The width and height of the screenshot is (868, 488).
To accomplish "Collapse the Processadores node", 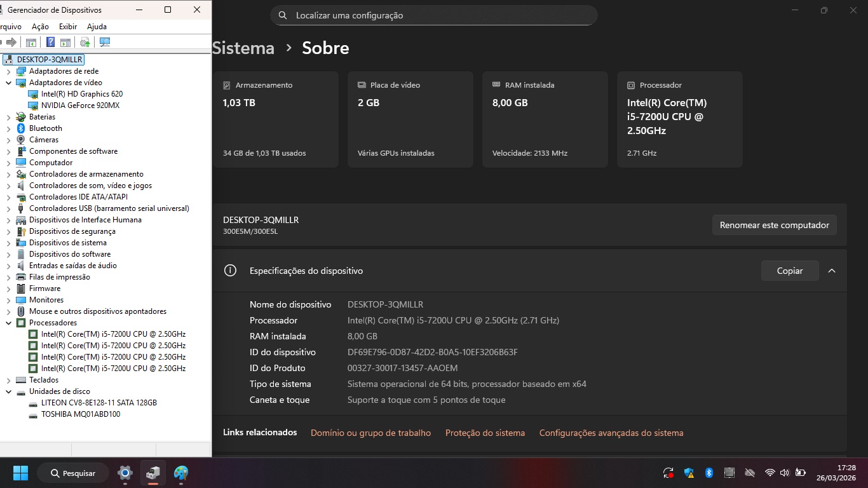I will [9, 323].
